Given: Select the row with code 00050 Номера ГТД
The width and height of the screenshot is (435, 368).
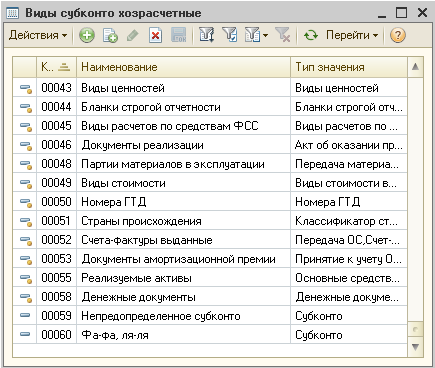Looking at the screenshot, I should pos(210,202).
